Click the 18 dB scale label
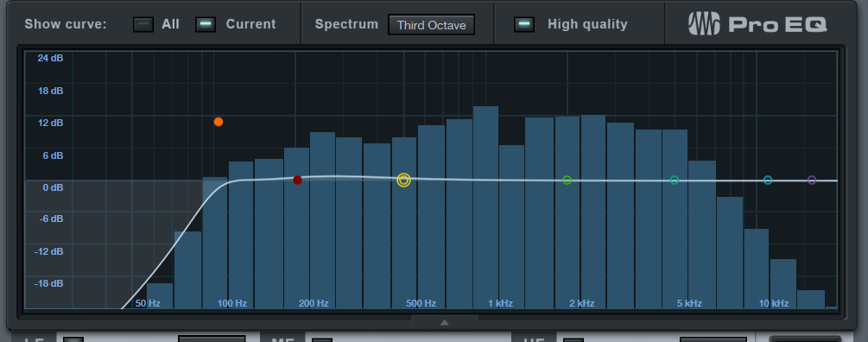 click(x=50, y=91)
